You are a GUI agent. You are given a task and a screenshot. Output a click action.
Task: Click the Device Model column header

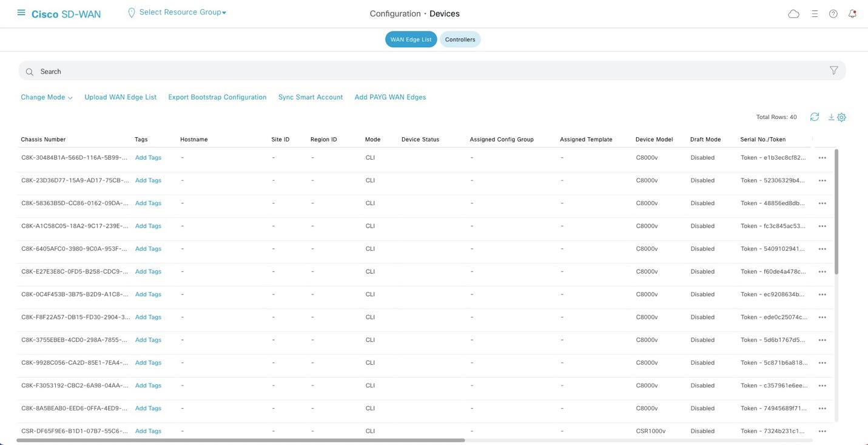coord(654,140)
